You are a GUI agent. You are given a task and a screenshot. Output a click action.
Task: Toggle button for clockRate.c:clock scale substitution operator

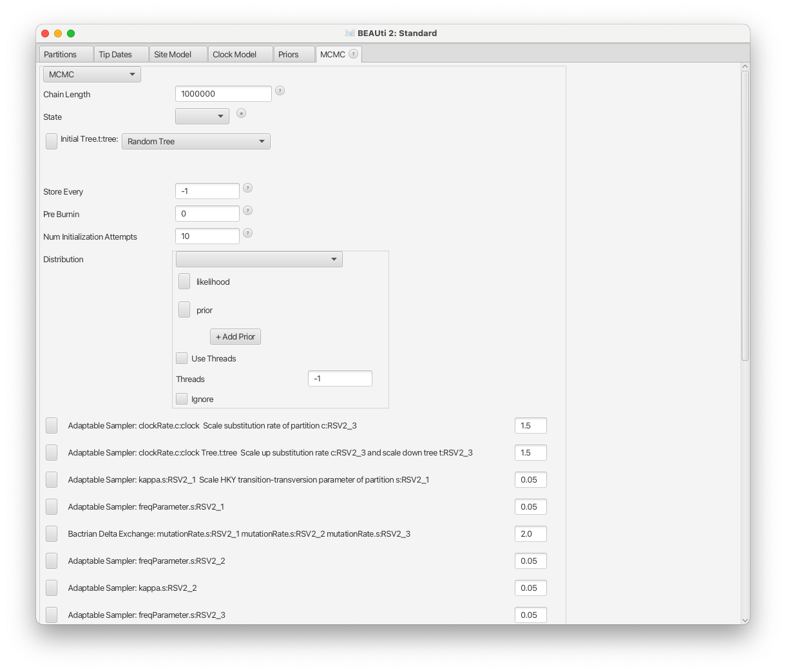52,426
